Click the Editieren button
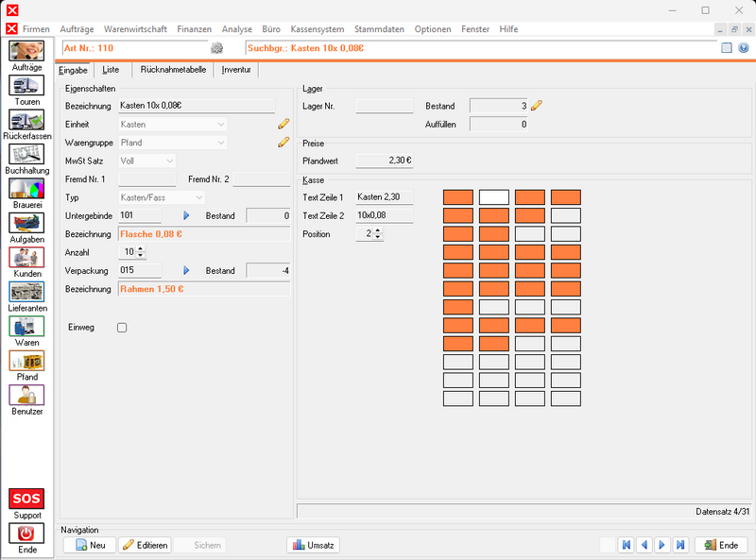Screen dimensions: 756x560 coord(146,545)
